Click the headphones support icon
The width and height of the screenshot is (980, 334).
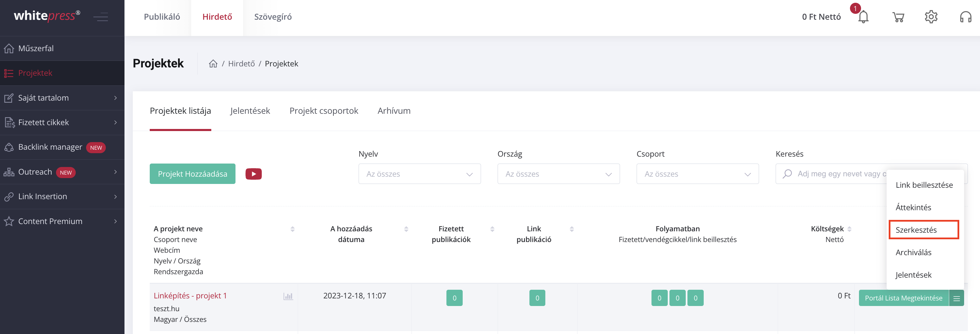965,17
